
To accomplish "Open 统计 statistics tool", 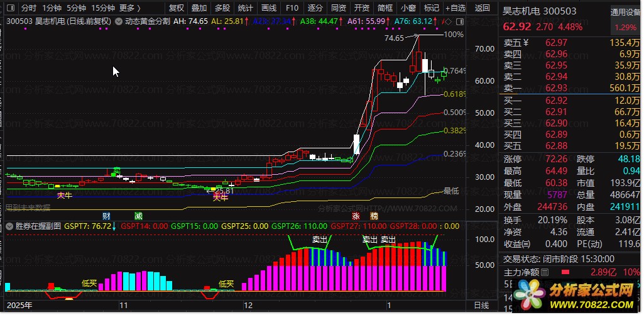I will pos(246,8).
